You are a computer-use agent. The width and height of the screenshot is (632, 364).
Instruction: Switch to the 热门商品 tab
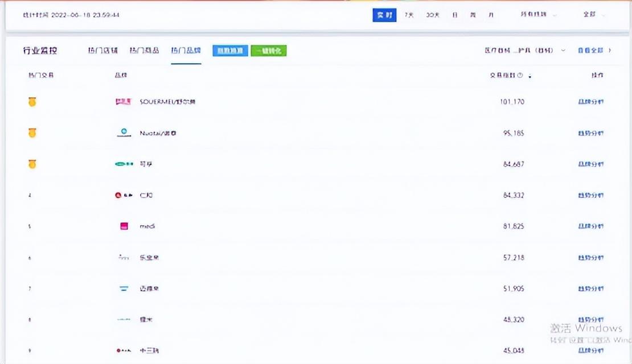pyautogui.click(x=144, y=51)
